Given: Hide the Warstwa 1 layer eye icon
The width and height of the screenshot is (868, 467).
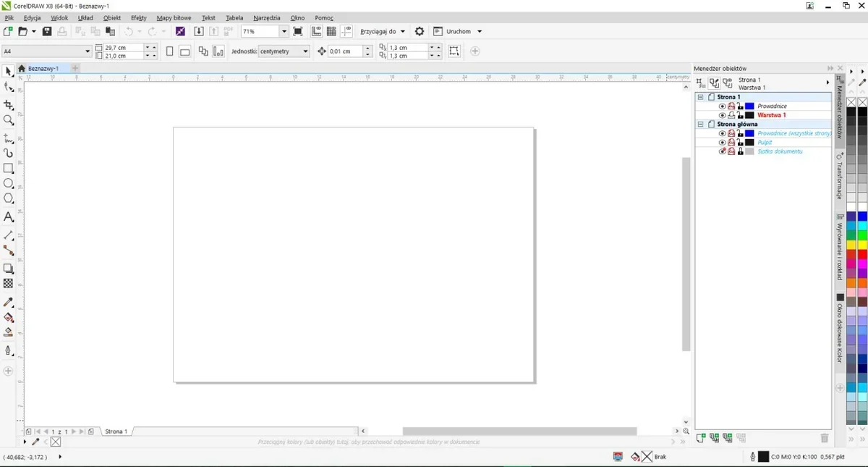Looking at the screenshot, I should (722, 115).
